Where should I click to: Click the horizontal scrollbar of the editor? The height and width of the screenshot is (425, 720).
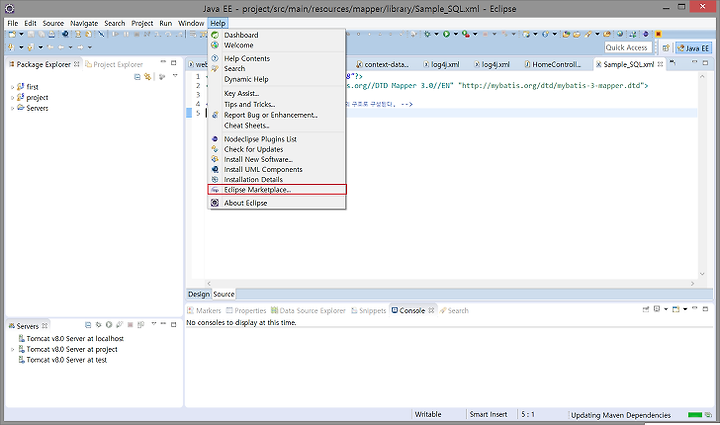coord(450,284)
